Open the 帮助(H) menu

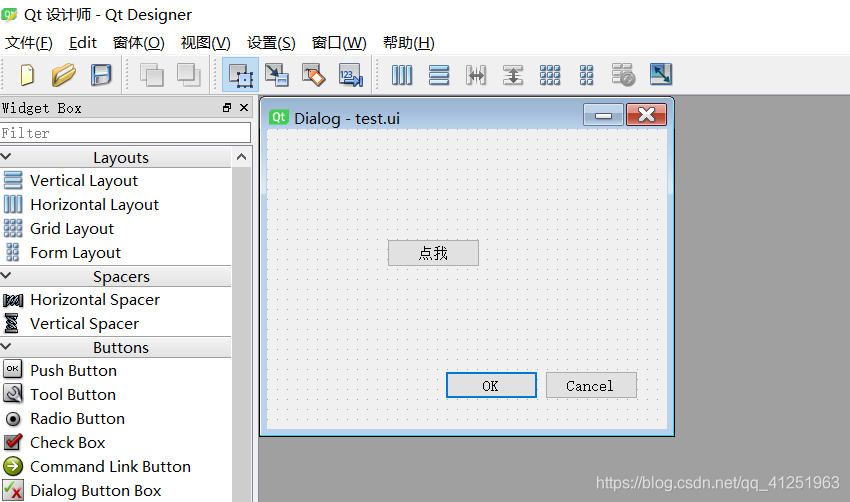coord(409,43)
